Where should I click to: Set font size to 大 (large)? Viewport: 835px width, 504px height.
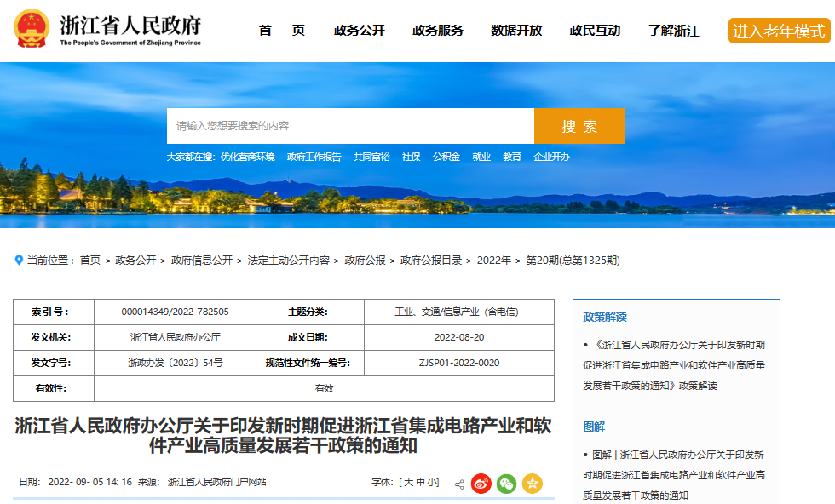click(x=408, y=482)
